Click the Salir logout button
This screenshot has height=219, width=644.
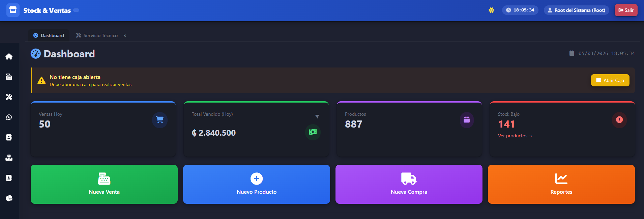point(626,10)
